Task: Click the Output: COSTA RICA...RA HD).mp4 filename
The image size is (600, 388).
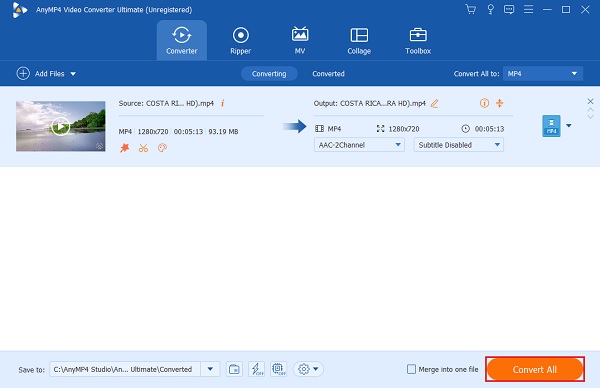Action: [x=370, y=103]
